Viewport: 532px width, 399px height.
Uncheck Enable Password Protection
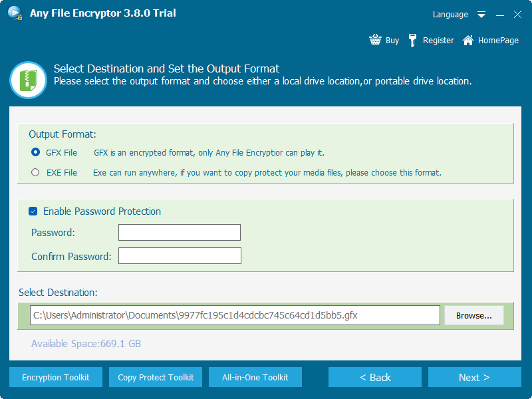(33, 211)
